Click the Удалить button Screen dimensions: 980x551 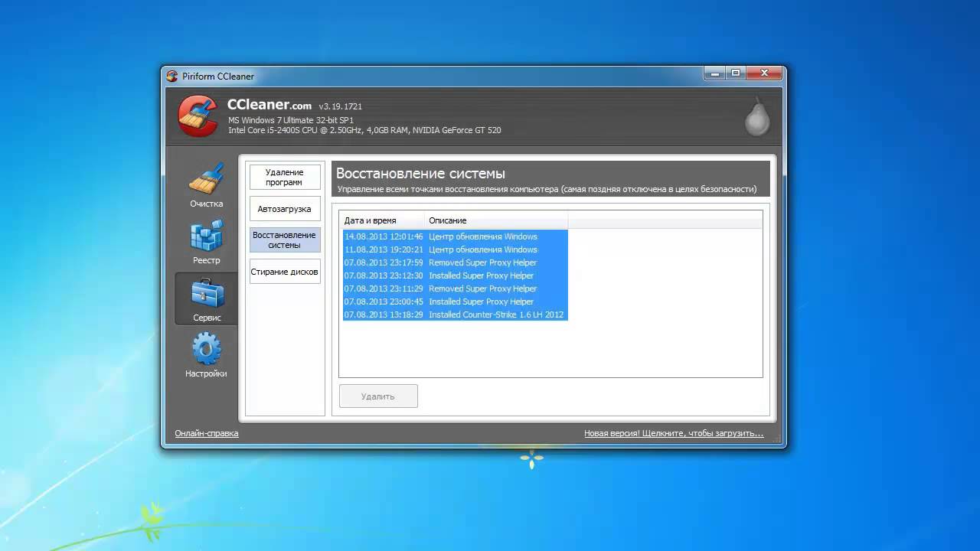tap(378, 396)
